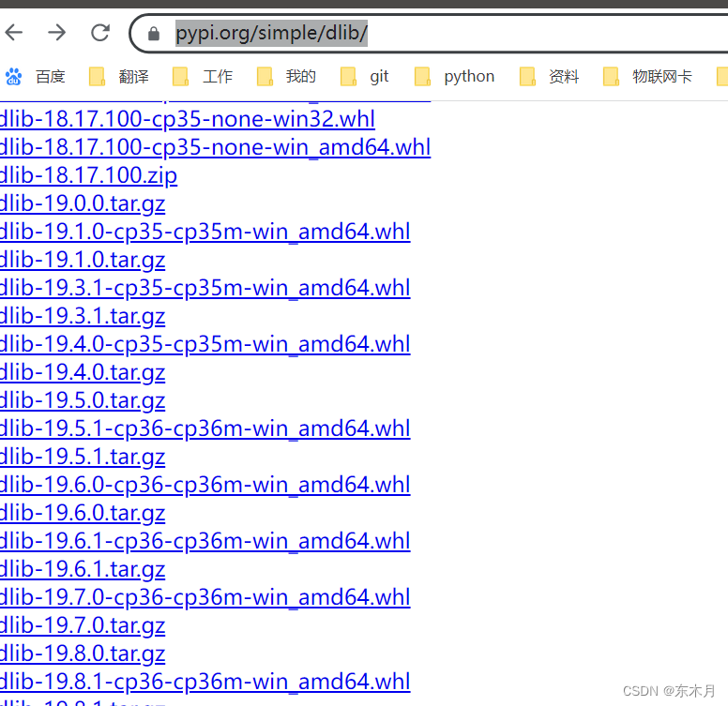
Task: Open the dlib-19.4.0.tar.gz link
Action: coord(83,372)
